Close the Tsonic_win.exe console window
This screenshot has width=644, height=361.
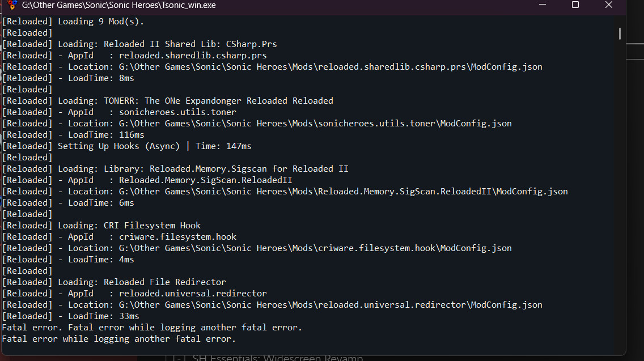click(608, 5)
